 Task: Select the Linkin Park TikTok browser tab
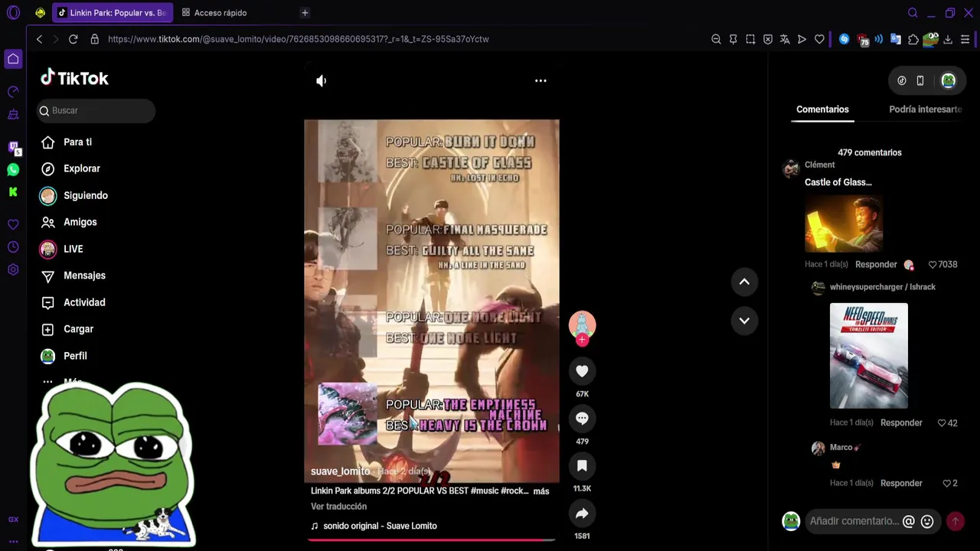(x=113, y=13)
